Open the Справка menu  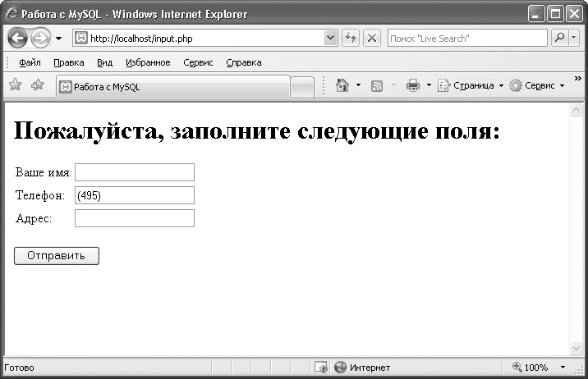pos(243,62)
